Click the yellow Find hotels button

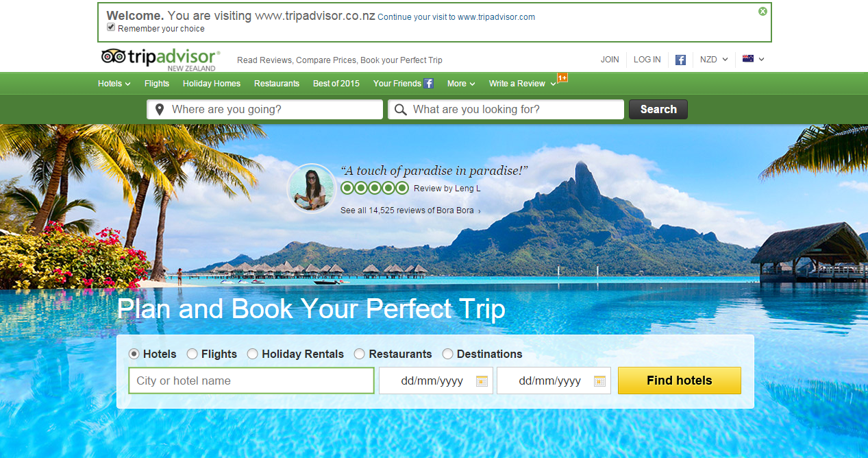click(x=680, y=381)
